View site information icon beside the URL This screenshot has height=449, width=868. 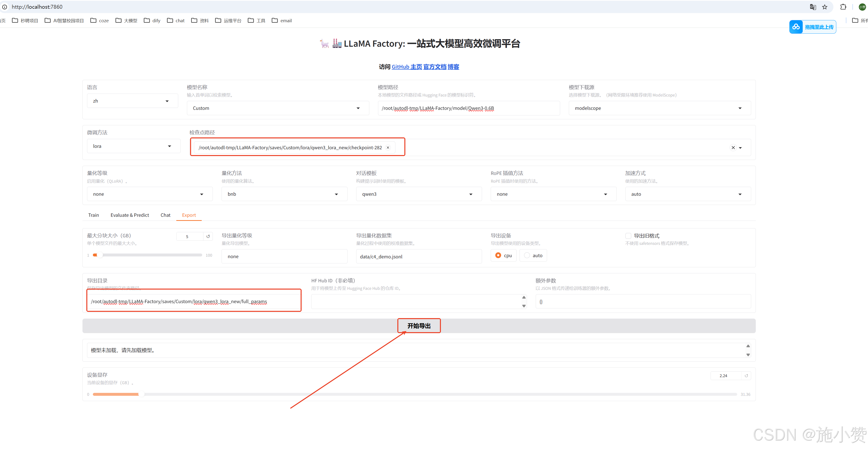[x=5, y=7]
